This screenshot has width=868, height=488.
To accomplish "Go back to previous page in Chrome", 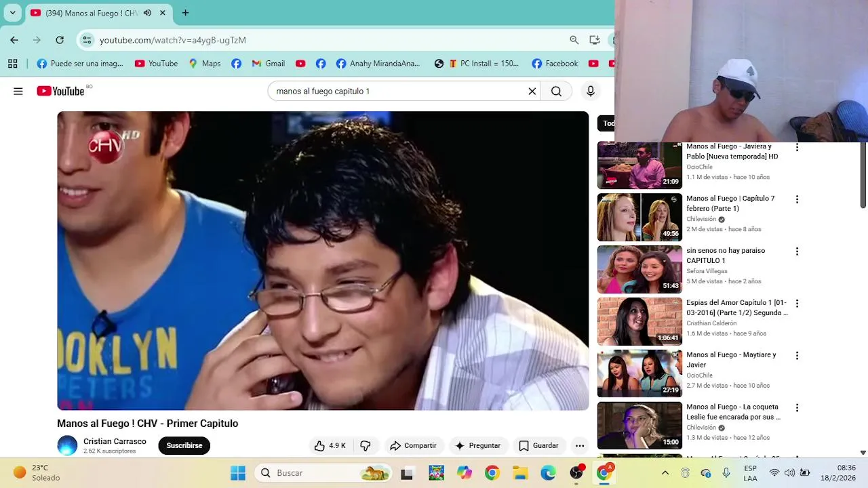I will [x=14, y=40].
